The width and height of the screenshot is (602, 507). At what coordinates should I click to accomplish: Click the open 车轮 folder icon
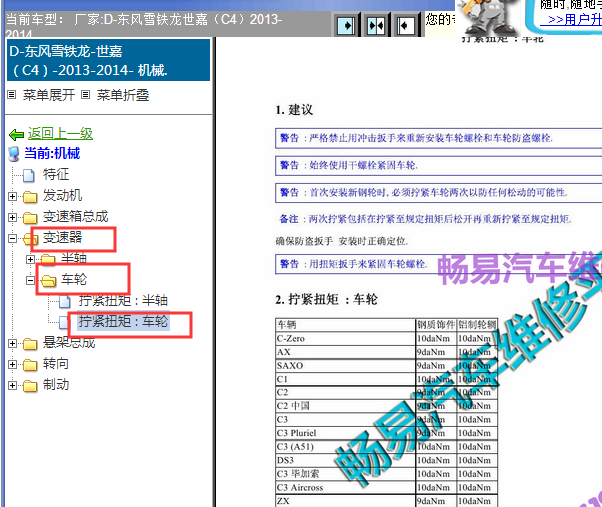tap(48, 281)
